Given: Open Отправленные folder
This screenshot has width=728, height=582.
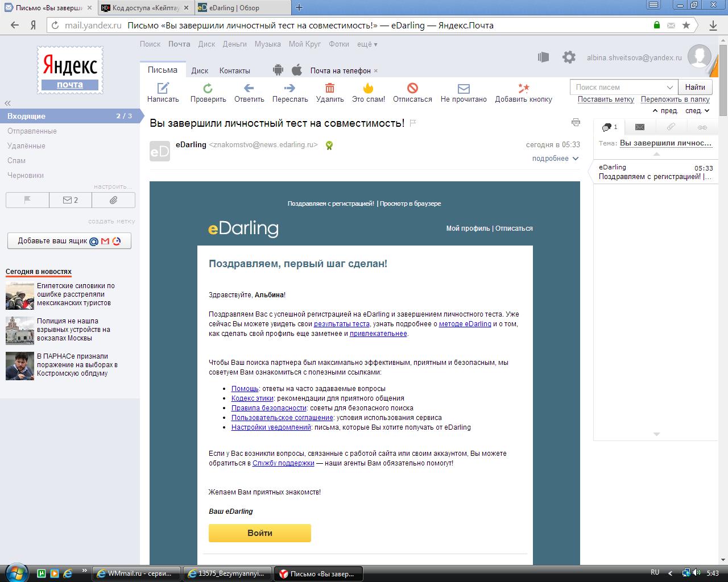Looking at the screenshot, I should 32,131.
